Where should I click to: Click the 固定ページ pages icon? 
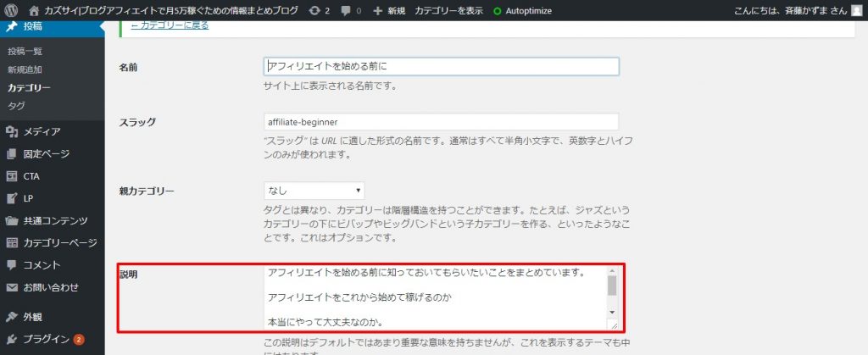[12, 153]
